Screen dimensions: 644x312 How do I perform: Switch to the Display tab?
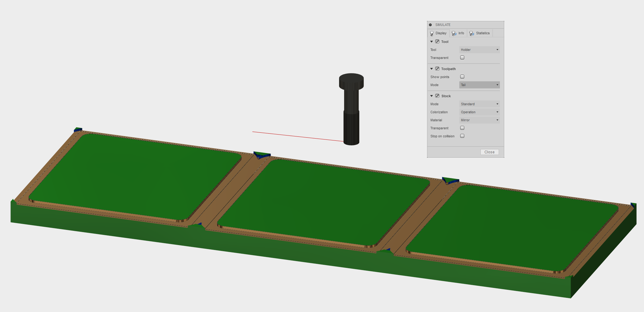[x=438, y=33]
